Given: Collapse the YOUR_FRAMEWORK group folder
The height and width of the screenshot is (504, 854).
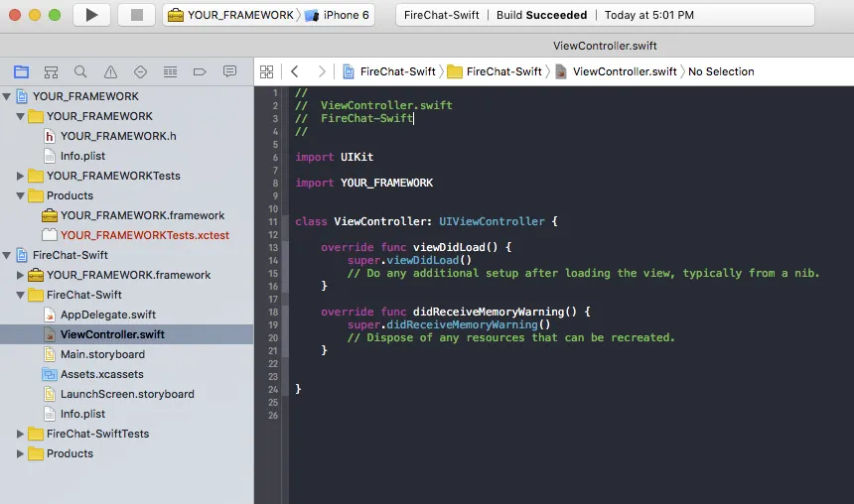Looking at the screenshot, I should (x=20, y=116).
